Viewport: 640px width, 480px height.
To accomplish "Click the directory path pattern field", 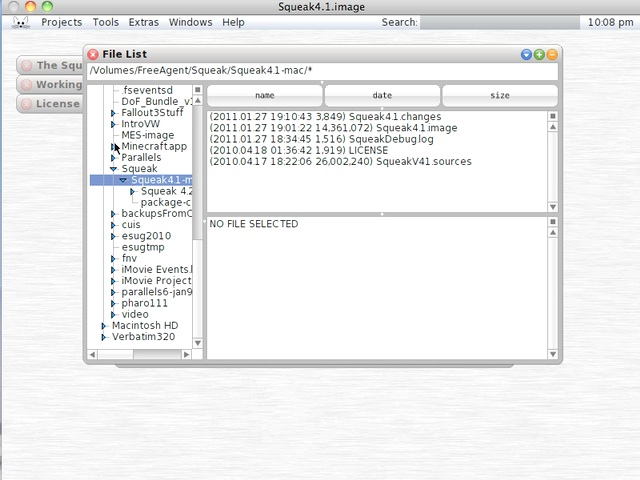I will tap(322, 71).
